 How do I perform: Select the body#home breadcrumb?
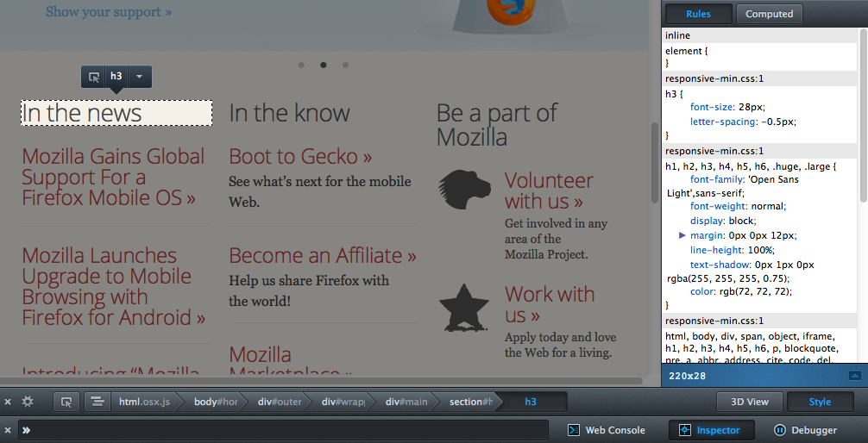pyautogui.click(x=216, y=402)
